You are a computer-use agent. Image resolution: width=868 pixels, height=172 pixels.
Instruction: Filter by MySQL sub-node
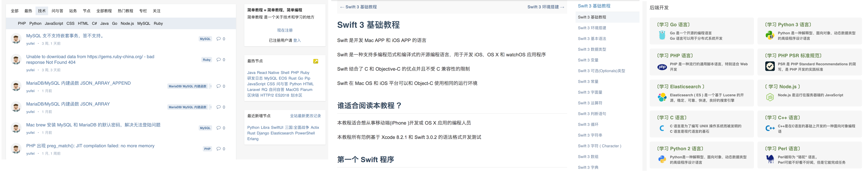(x=144, y=23)
